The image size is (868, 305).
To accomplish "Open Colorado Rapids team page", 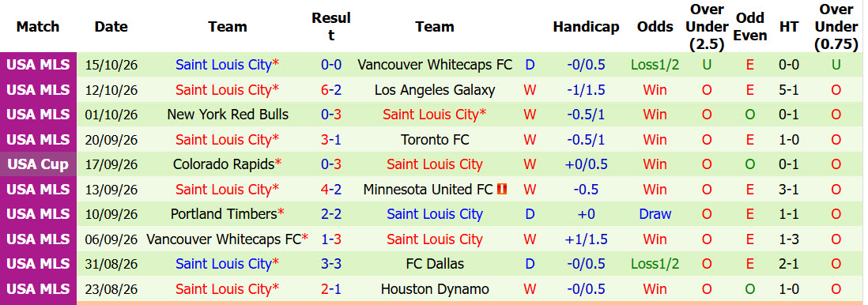I will [224, 164].
